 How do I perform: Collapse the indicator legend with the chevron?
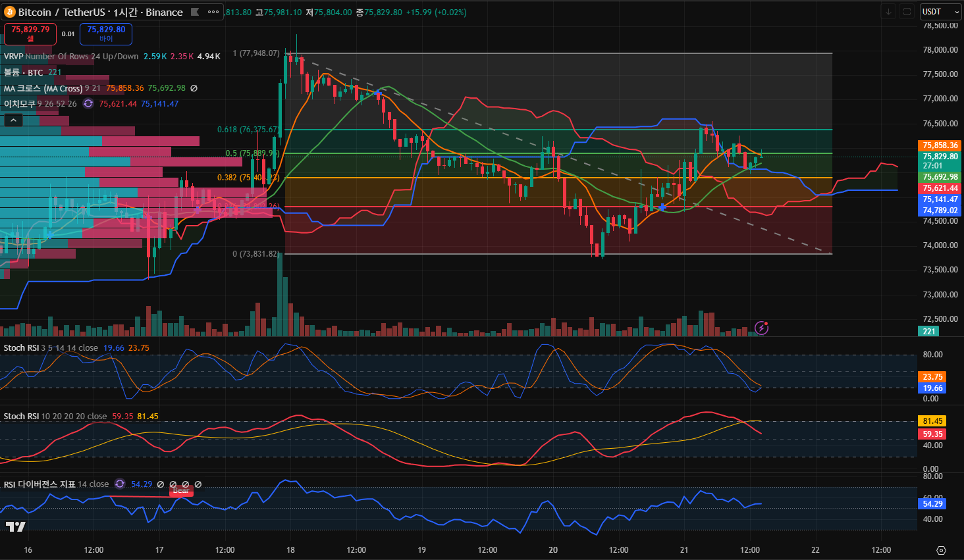[13, 120]
